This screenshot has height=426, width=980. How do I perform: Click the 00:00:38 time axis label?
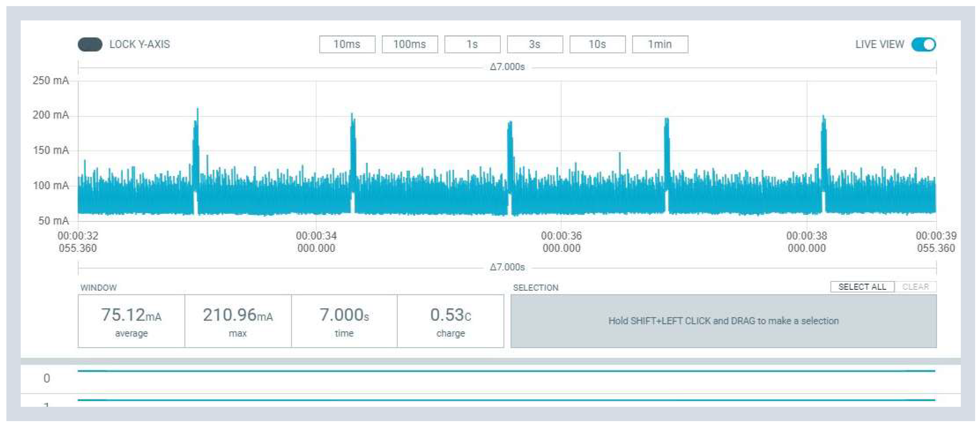click(806, 242)
